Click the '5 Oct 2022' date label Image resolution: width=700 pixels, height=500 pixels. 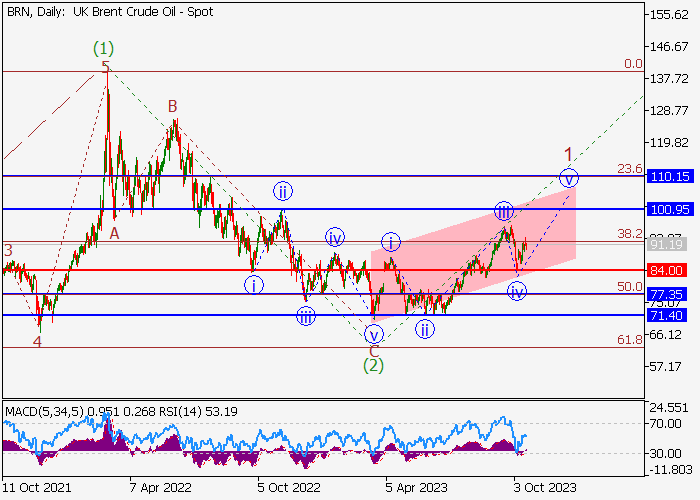(x=288, y=488)
